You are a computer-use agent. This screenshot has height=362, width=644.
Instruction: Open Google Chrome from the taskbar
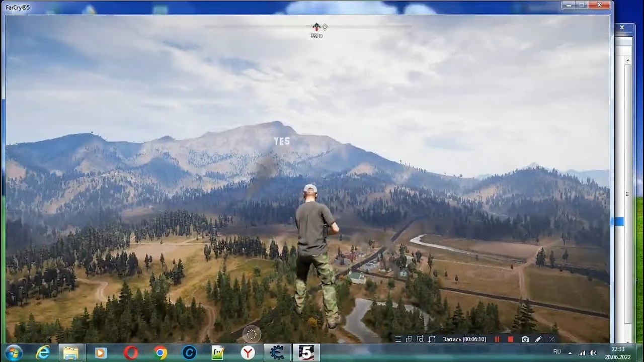(160, 352)
